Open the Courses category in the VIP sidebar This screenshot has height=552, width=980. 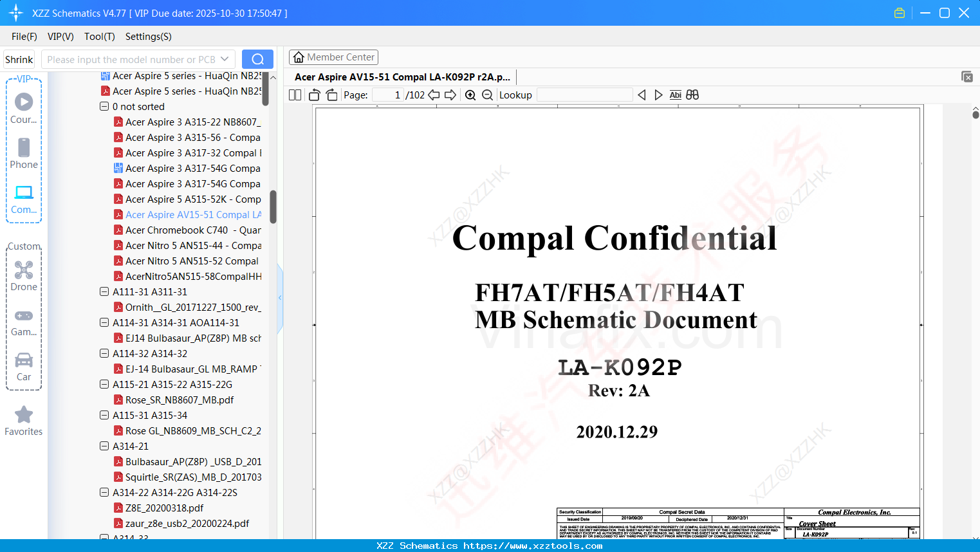pos(24,108)
